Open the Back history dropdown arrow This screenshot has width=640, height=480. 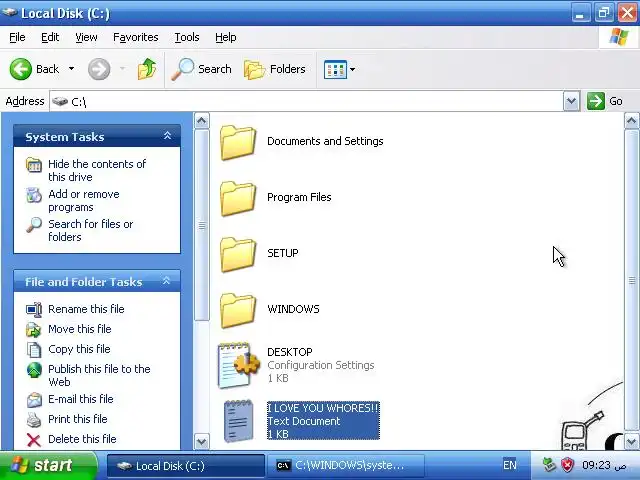(x=71, y=69)
